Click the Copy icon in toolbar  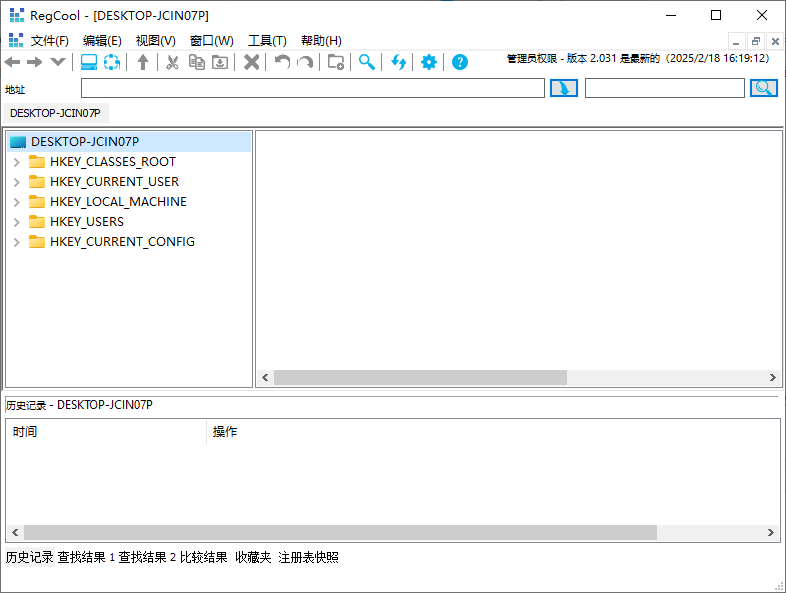pos(196,62)
